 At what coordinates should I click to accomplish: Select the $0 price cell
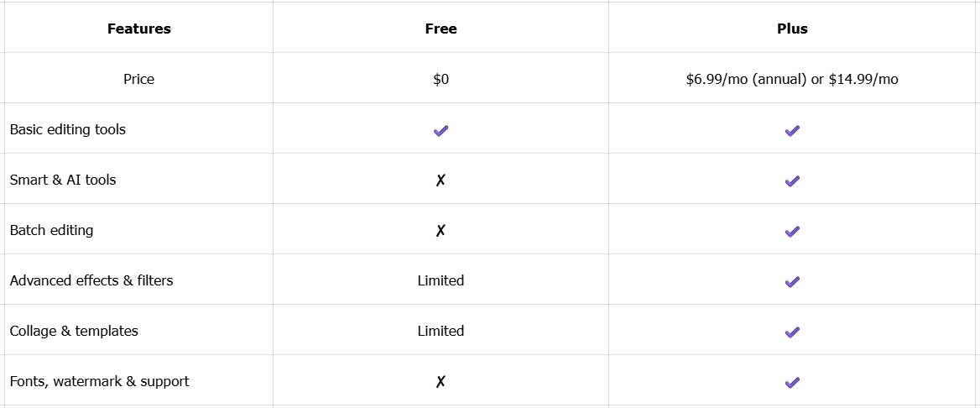tap(440, 79)
